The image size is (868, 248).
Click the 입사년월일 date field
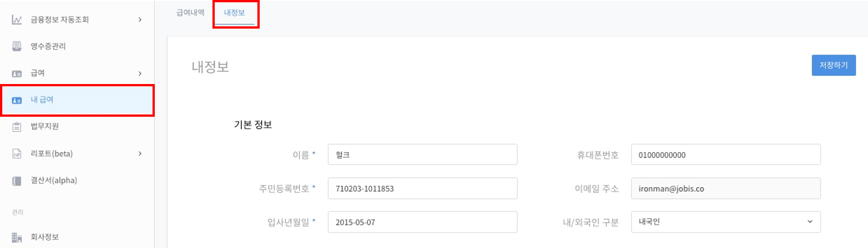(x=422, y=222)
